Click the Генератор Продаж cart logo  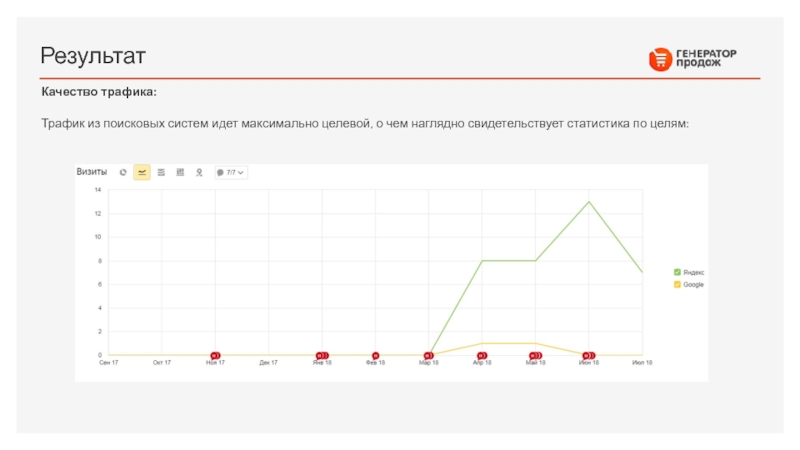click(659, 60)
